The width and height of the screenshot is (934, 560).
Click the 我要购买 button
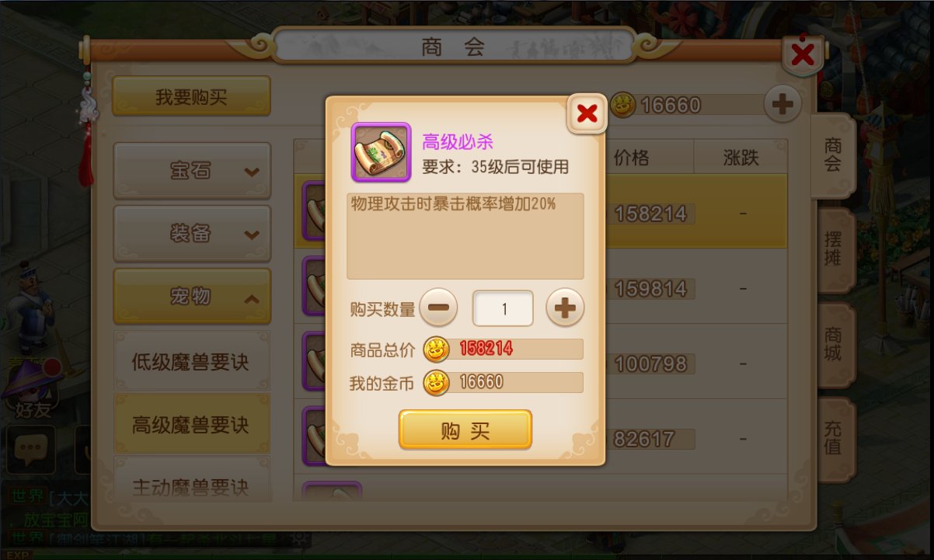point(192,96)
